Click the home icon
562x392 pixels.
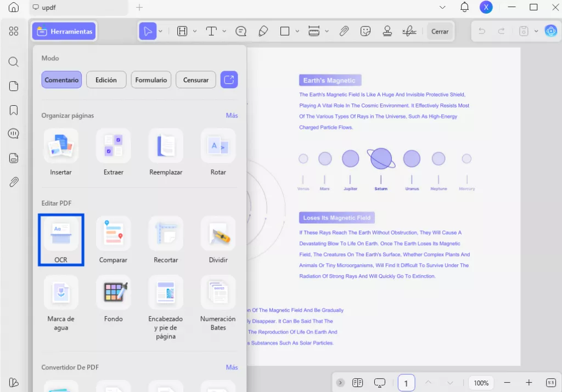[x=14, y=7]
